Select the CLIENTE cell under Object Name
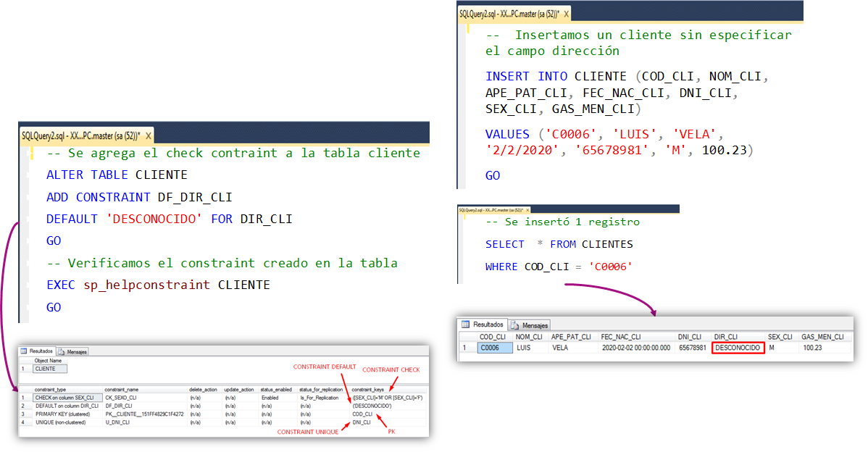Image resolution: width=868 pixels, height=452 pixels. pyautogui.click(x=49, y=369)
